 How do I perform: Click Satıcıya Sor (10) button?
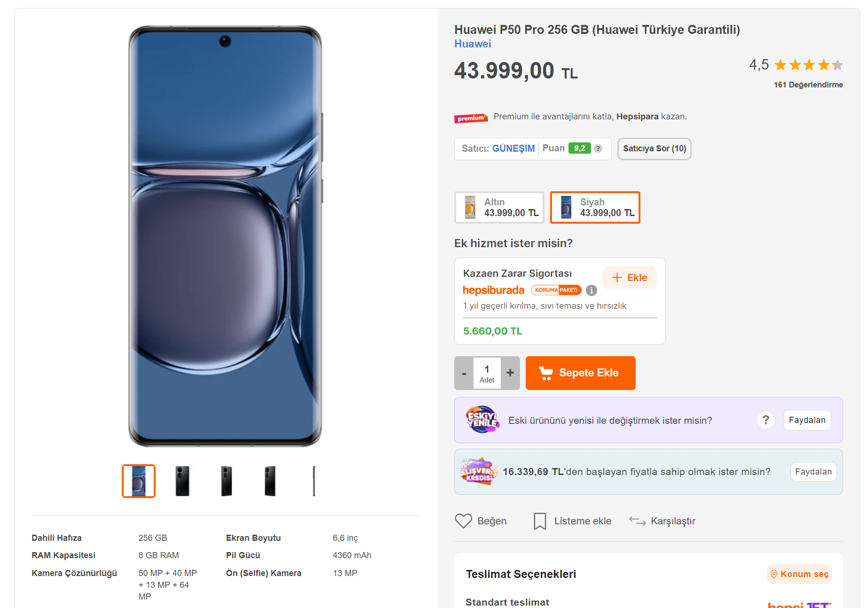point(654,148)
